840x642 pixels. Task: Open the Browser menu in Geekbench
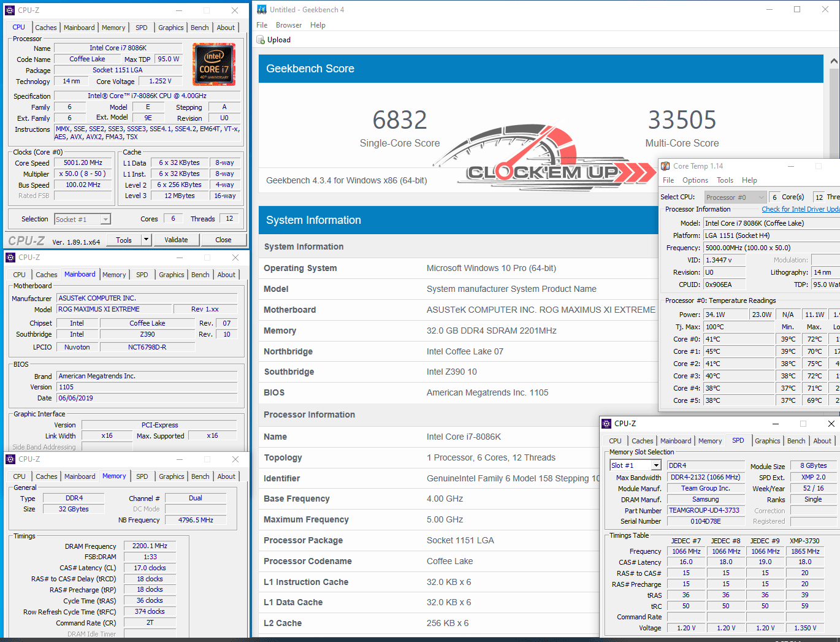pyautogui.click(x=288, y=25)
